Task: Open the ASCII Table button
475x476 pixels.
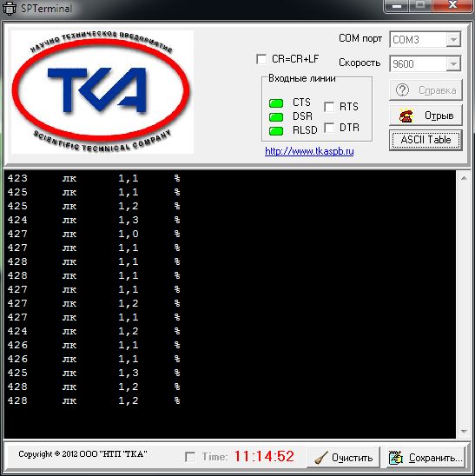Action: point(426,140)
